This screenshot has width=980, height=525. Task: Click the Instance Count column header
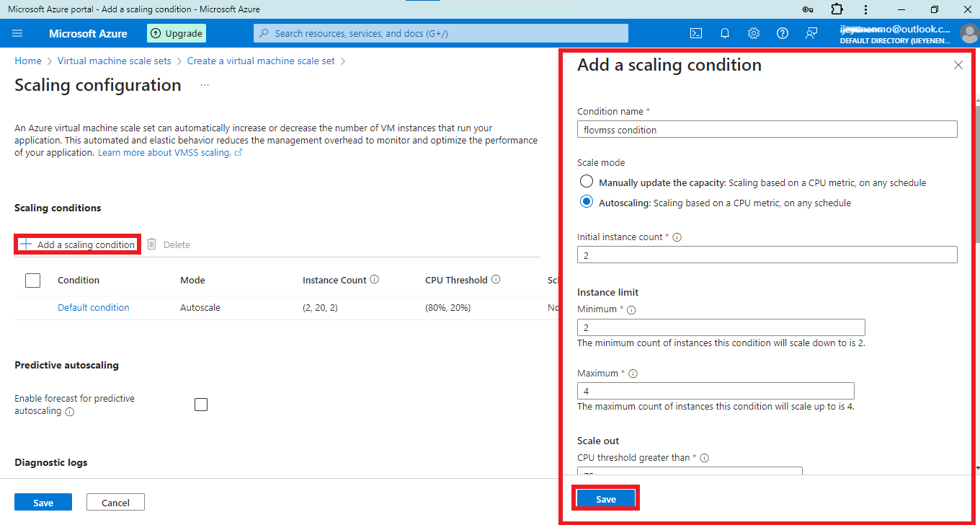pos(334,280)
